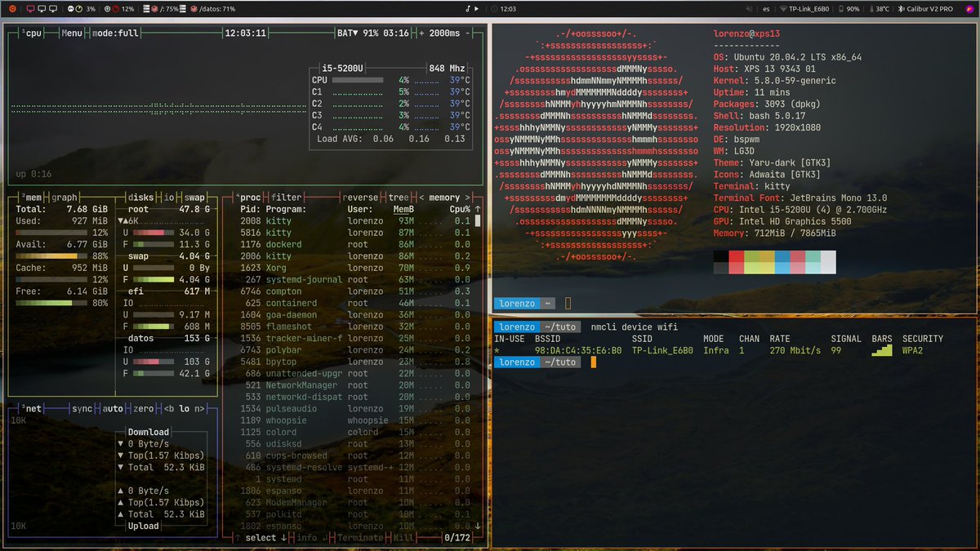Switch to the first pink workspace monitor icon
Viewport: 980px width, 551px height.
pos(30,9)
